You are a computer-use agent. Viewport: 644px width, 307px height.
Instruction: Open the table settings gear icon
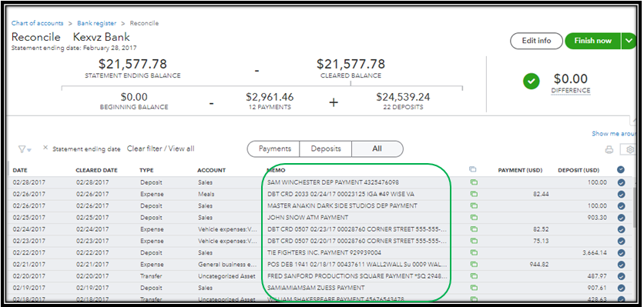629,150
